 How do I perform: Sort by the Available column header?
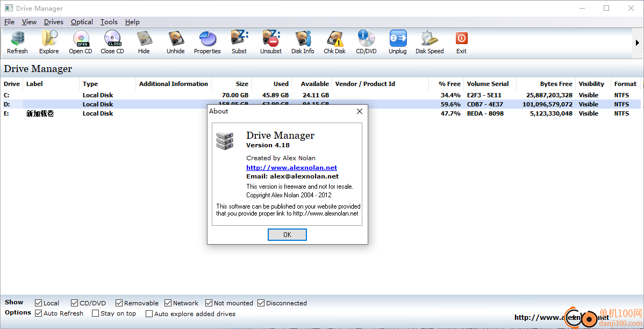(312, 84)
